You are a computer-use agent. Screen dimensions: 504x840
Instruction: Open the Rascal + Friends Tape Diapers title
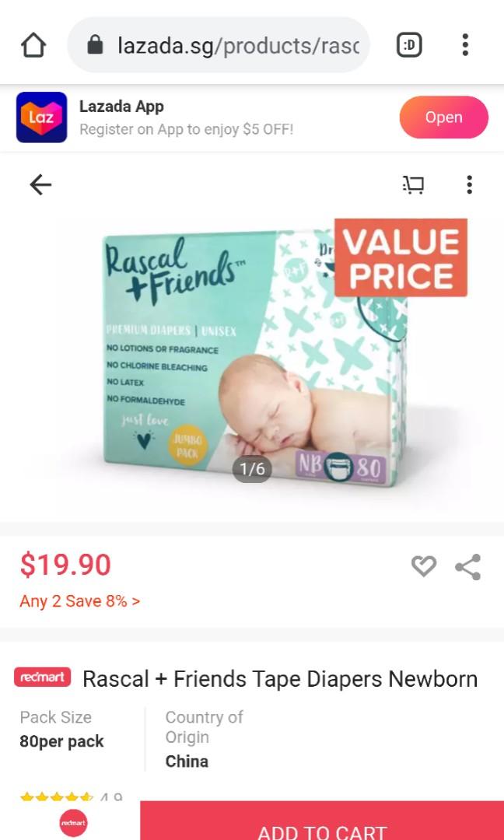tap(279, 679)
